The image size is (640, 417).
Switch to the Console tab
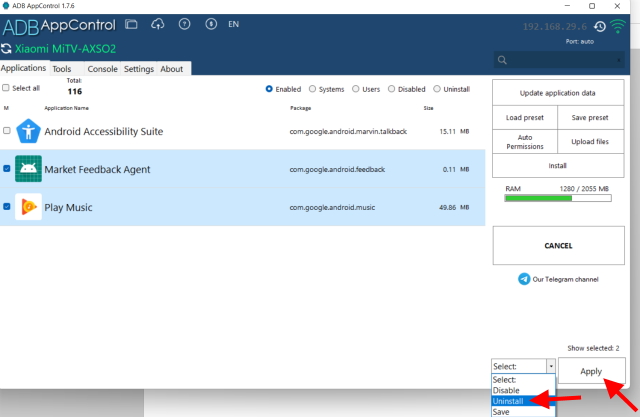[x=102, y=69]
